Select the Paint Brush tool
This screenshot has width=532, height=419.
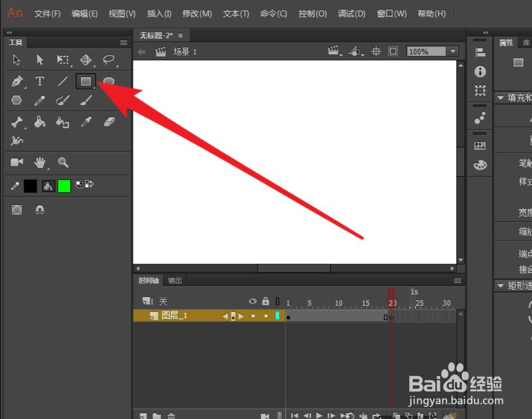point(62,100)
